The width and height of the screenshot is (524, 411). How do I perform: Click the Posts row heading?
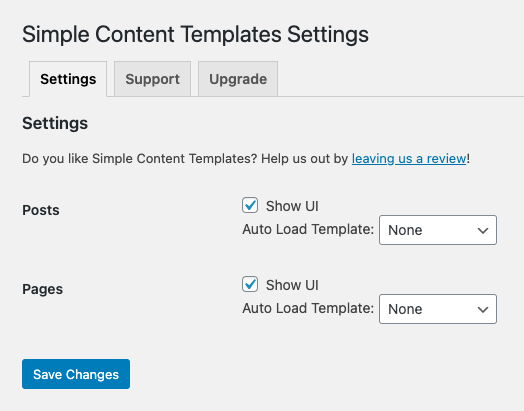(x=41, y=210)
